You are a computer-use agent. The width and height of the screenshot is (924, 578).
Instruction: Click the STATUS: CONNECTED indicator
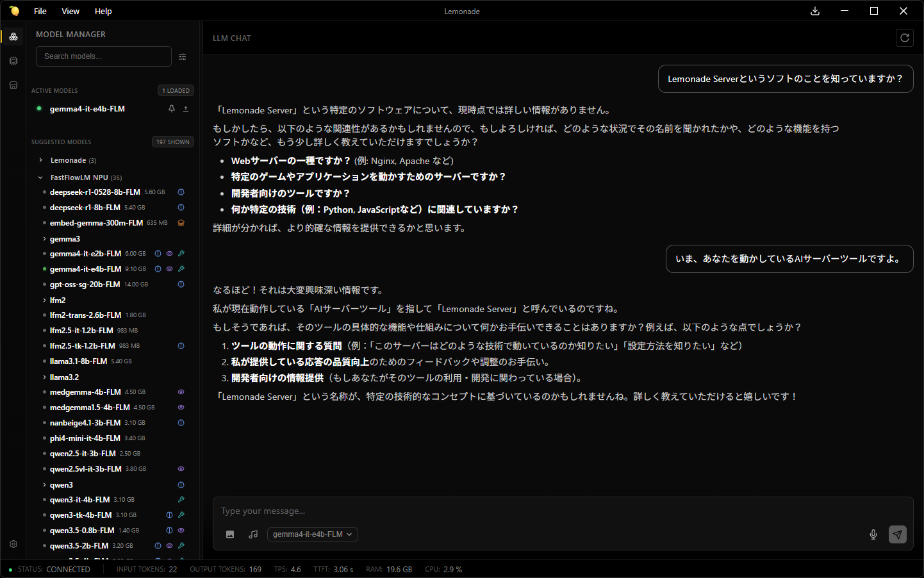pyautogui.click(x=50, y=569)
